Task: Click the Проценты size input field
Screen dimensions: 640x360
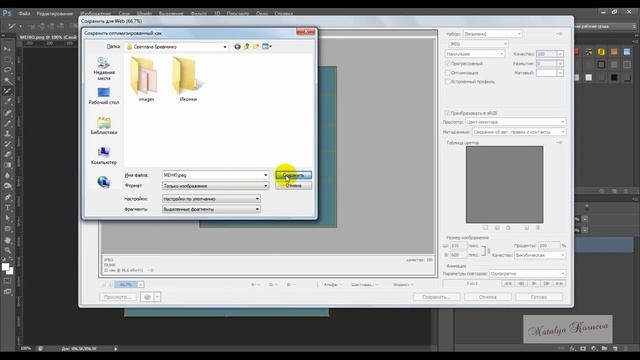Action: point(549,246)
